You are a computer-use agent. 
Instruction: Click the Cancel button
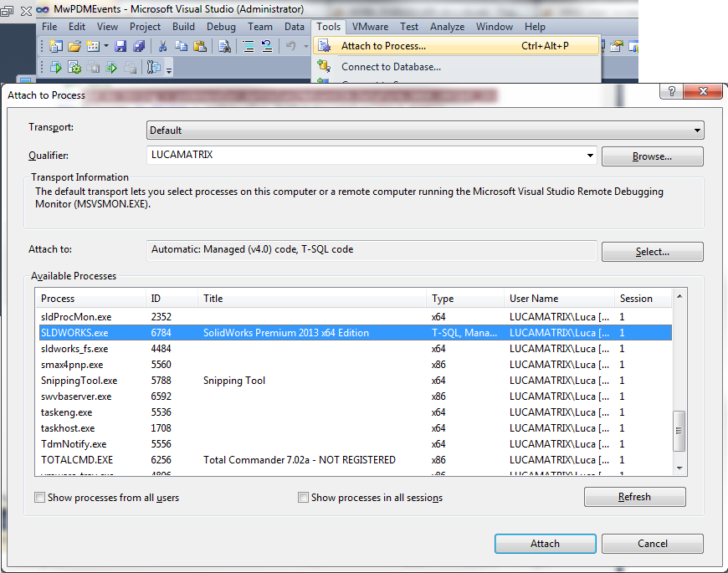pos(653,544)
